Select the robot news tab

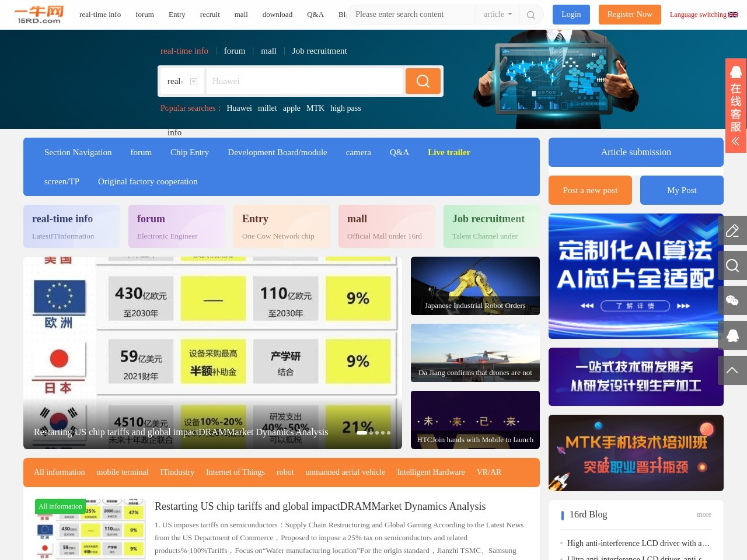[x=285, y=472]
